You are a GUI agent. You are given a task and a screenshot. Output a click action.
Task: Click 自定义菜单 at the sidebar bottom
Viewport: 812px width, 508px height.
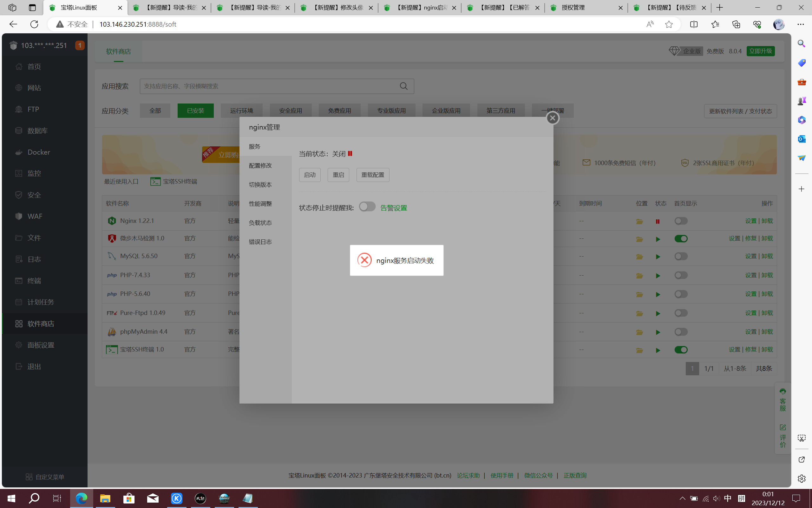(x=45, y=477)
